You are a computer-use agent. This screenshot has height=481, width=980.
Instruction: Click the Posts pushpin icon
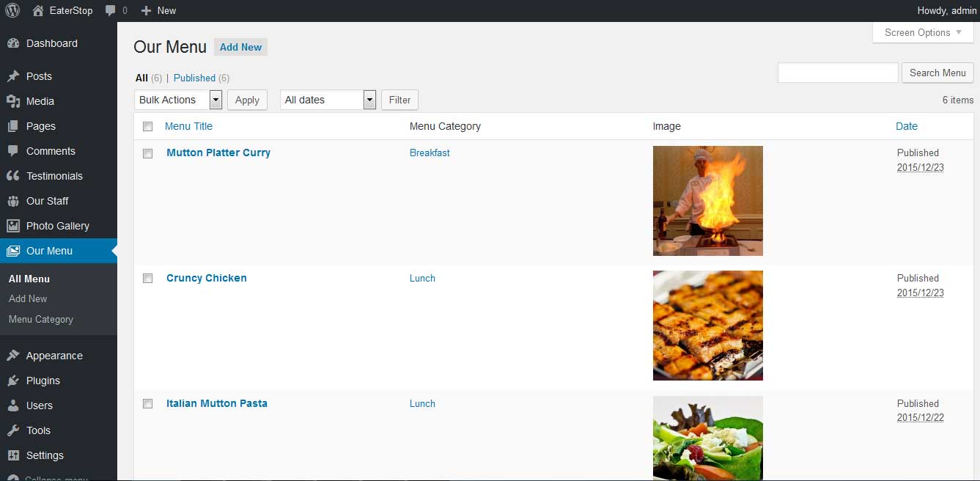(x=12, y=76)
